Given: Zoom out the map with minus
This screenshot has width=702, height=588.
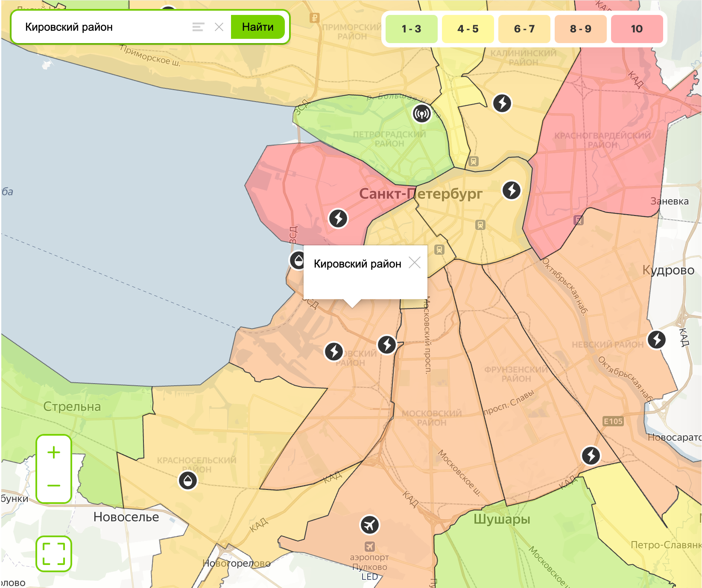Looking at the screenshot, I should [54, 486].
